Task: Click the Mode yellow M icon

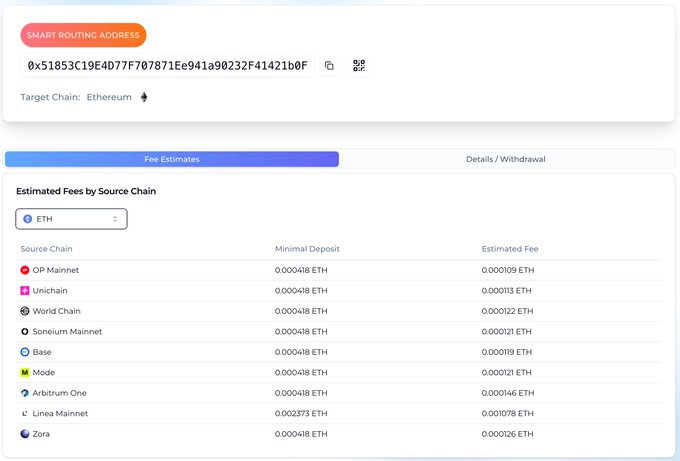Action: tap(25, 372)
